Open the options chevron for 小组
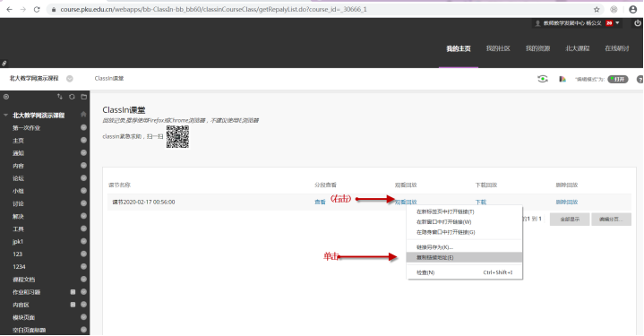Image resolution: width=644 pixels, height=336 pixels. [84, 191]
